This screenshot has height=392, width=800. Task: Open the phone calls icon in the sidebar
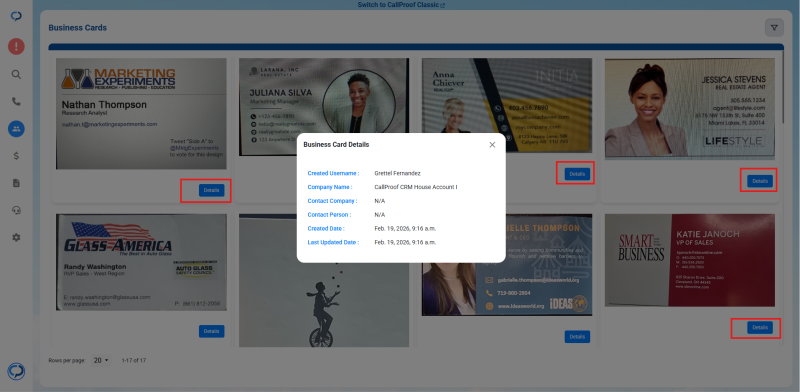(x=16, y=102)
